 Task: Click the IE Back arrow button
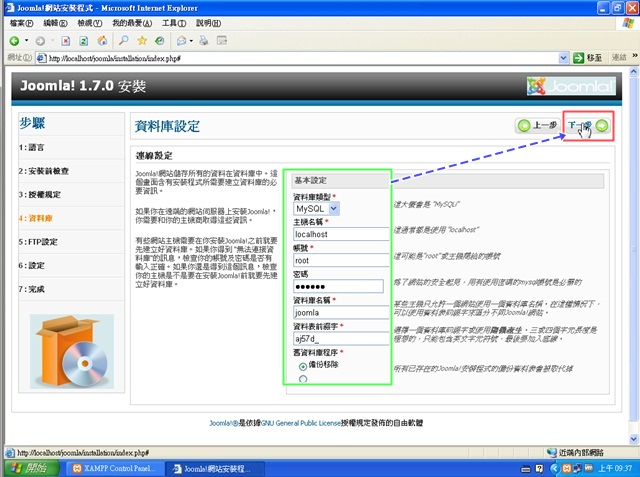14,41
